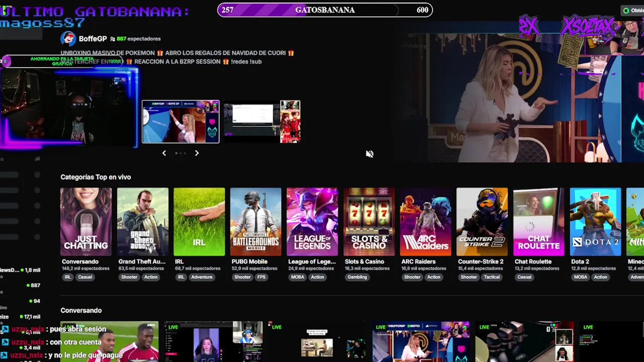Open the live soccer players stream thumbnail
644x362 pixels.
click(x=109, y=342)
